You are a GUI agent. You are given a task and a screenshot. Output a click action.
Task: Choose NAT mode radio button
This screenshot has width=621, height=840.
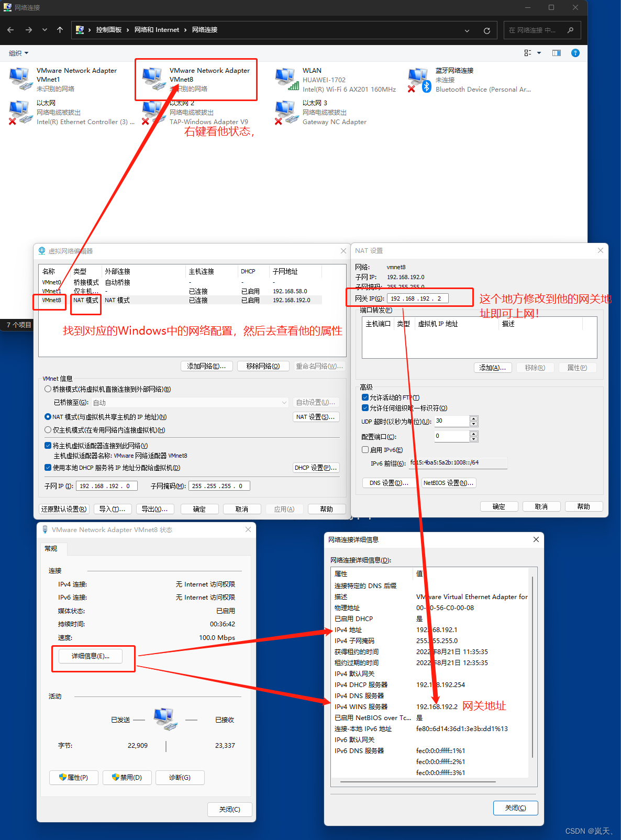tap(48, 417)
